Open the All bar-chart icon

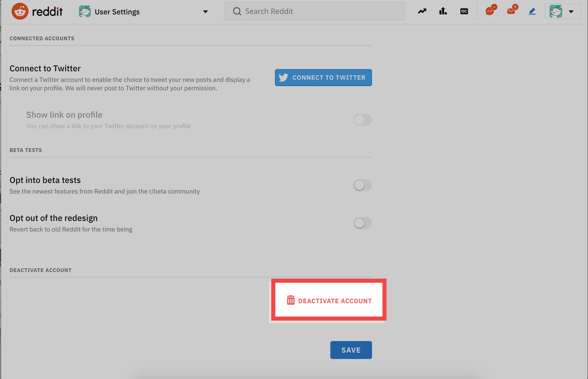pyautogui.click(x=443, y=11)
